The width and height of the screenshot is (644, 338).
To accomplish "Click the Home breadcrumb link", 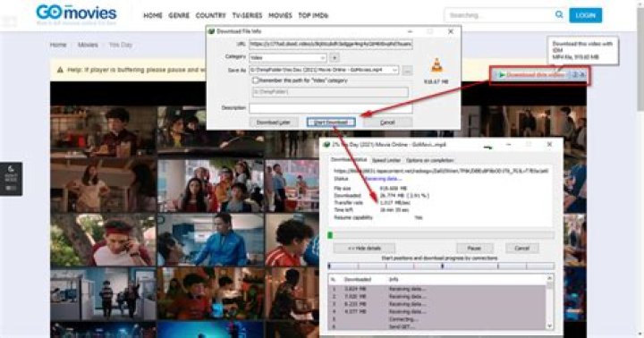I will tap(58, 45).
